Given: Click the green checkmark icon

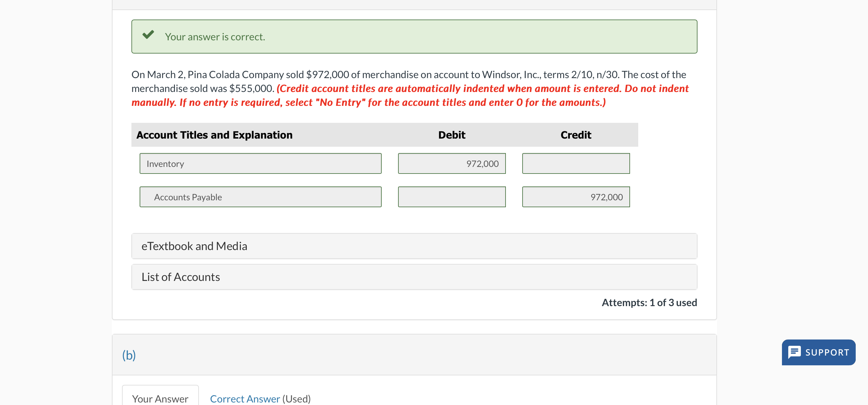Looking at the screenshot, I should [x=148, y=35].
